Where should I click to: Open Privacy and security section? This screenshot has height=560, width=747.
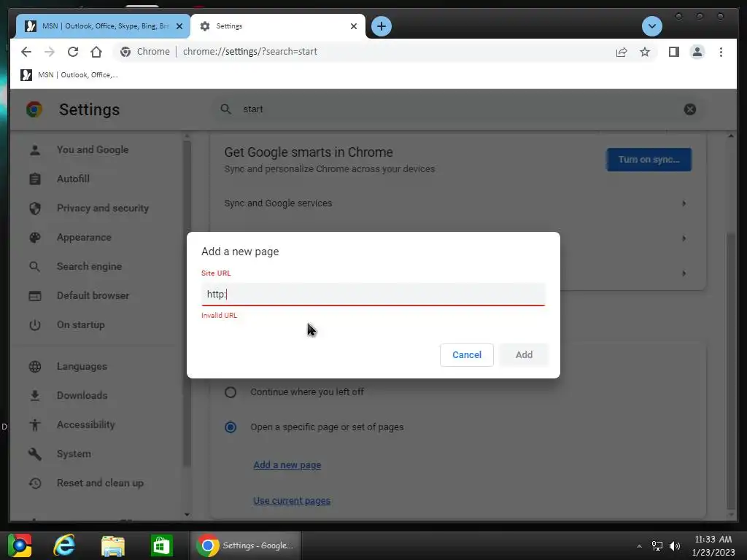pyautogui.click(x=102, y=208)
